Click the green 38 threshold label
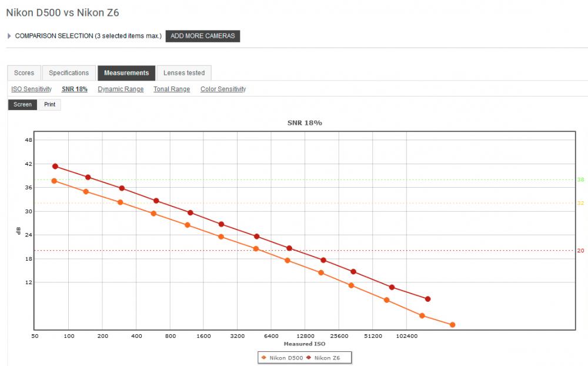This screenshot has height=366, width=588. click(x=580, y=180)
